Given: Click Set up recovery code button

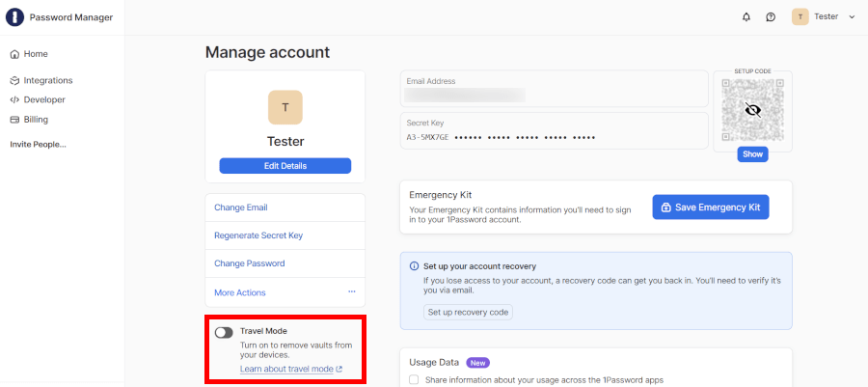Looking at the screenshot, I should click(469, 313).
